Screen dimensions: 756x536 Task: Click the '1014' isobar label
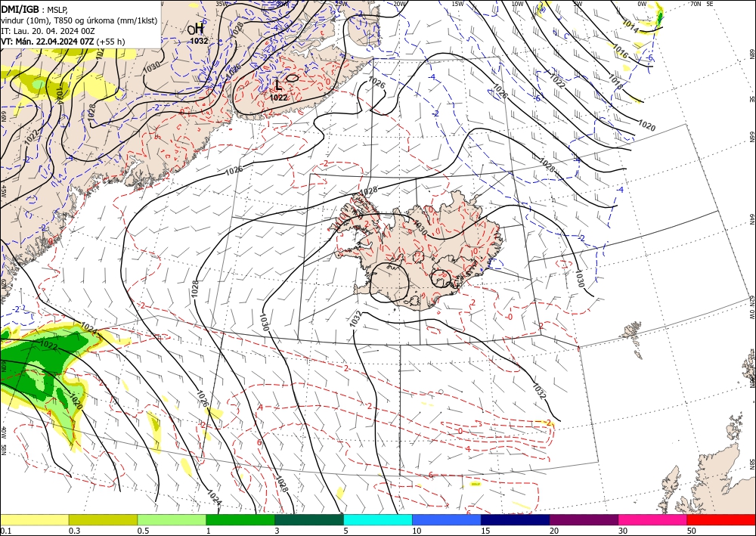pyautogui.click(x=631, y=26)
